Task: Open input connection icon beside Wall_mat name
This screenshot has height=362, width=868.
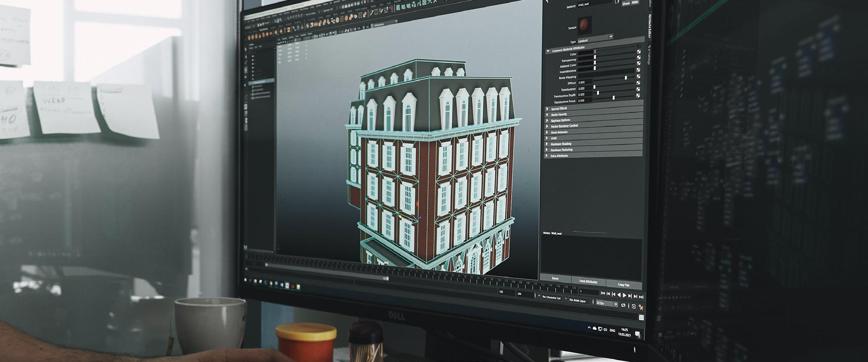Action: 617,1
